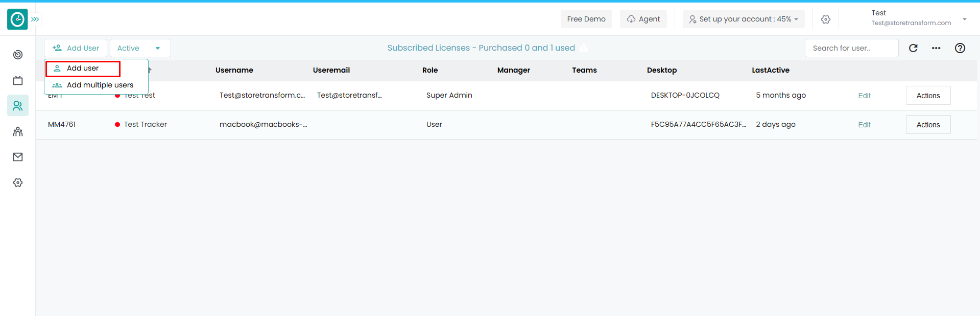Screen dimensions: 980x316
Task: Click the Search for user field
Action: (851, 48)
